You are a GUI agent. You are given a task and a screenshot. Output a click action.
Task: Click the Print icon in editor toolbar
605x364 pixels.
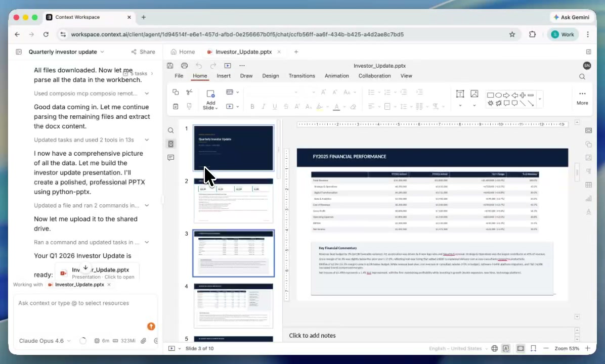[185, 66]
